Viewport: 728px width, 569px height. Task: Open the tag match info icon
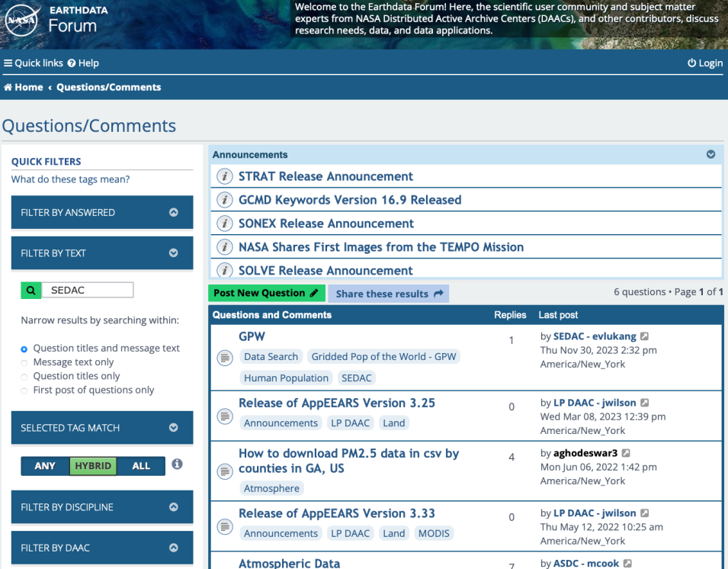click(x=177, y=464)
